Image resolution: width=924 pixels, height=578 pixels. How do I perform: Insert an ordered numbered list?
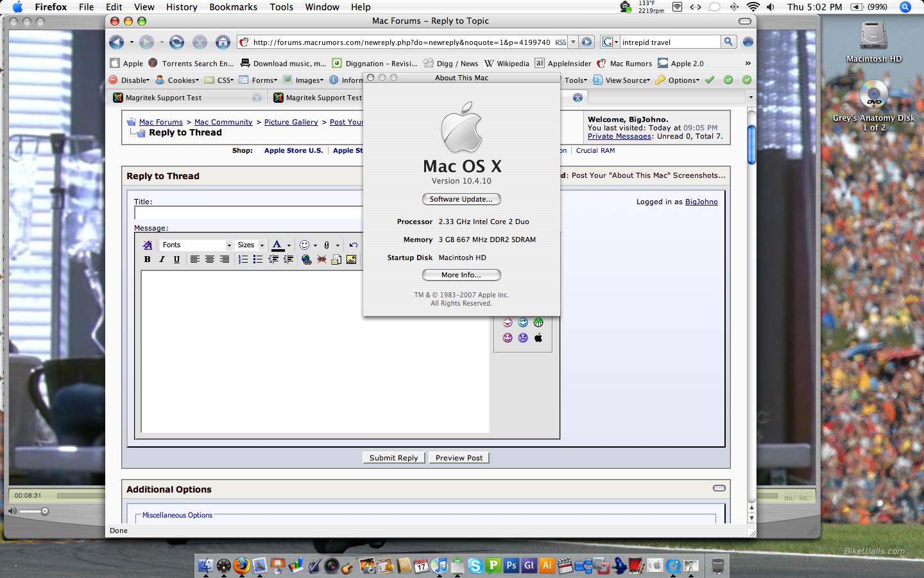point(243,259)
